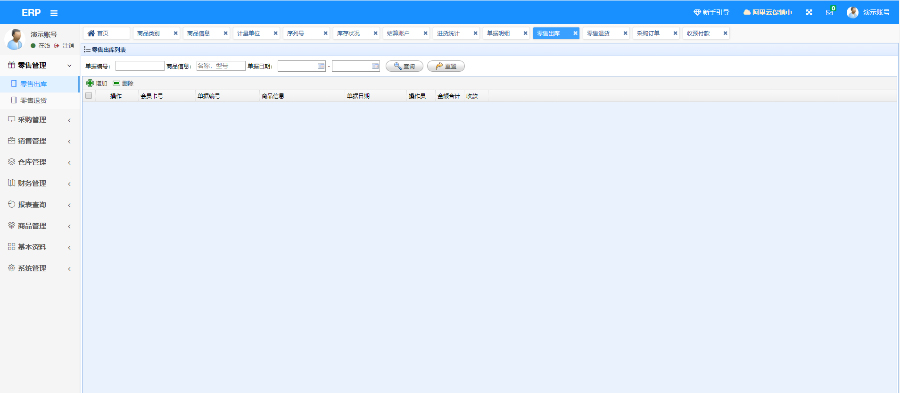Click the user avatar in top-right header

click(852, 12)
